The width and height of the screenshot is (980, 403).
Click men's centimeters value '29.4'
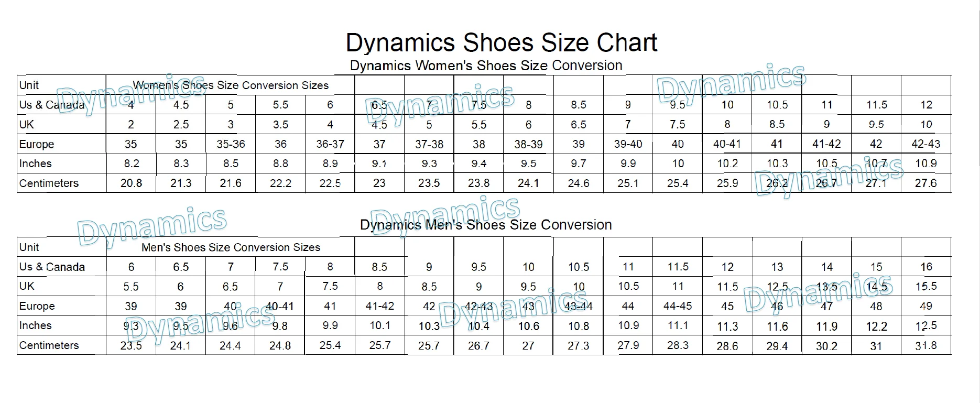click(777, 346)
